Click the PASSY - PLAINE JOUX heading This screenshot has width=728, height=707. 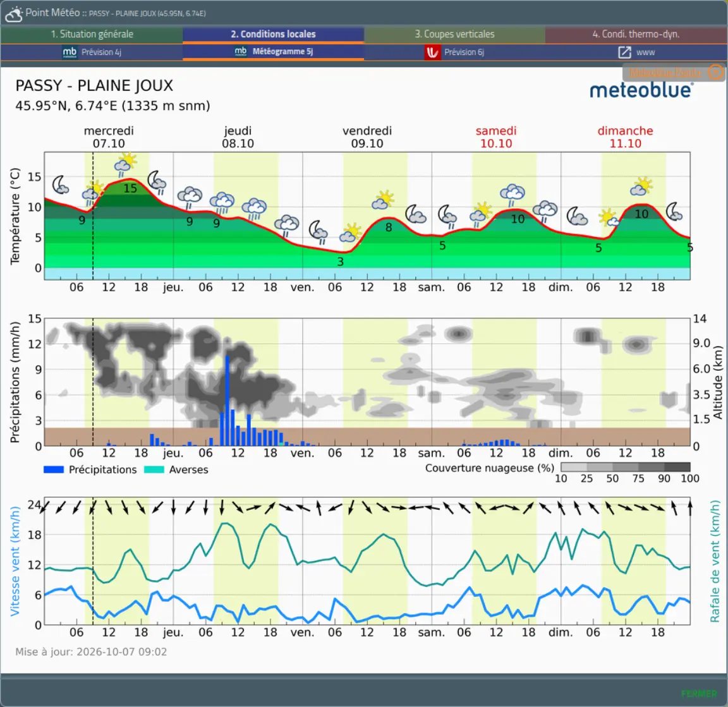[x=94, y=85]
